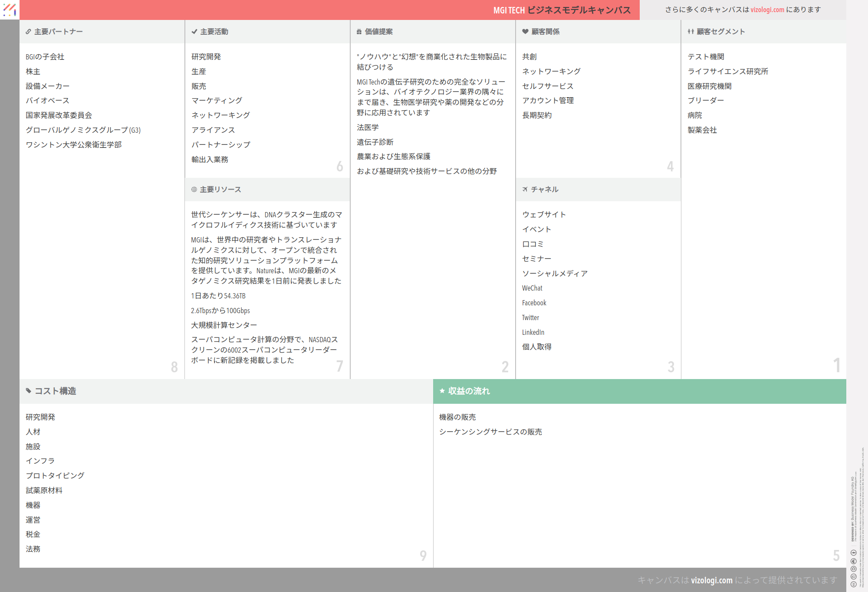This screenshot has height=592, width=868.
Task: Click the tag icon beside コスト構造
Action: click(x=29, y=391)
